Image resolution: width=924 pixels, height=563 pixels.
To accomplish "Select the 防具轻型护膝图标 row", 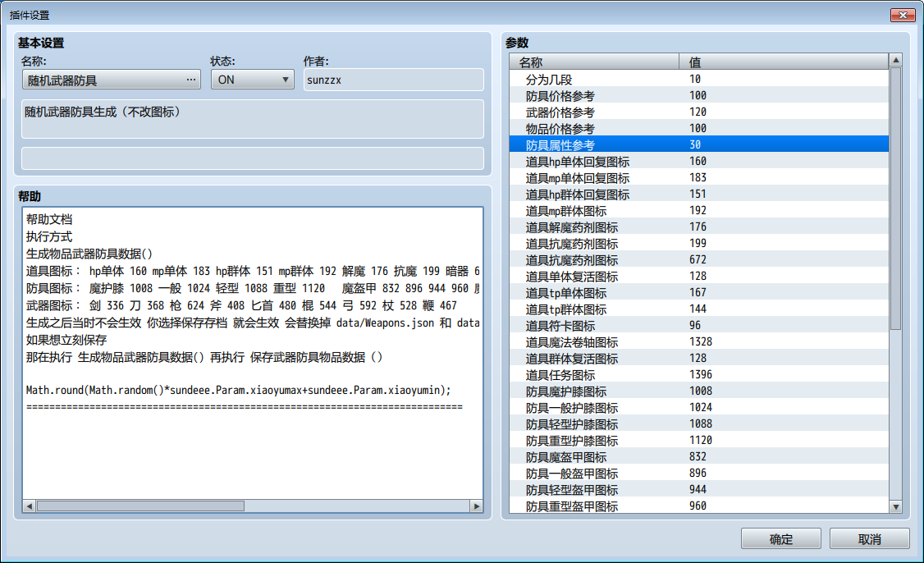I will [x=699, y=423].
